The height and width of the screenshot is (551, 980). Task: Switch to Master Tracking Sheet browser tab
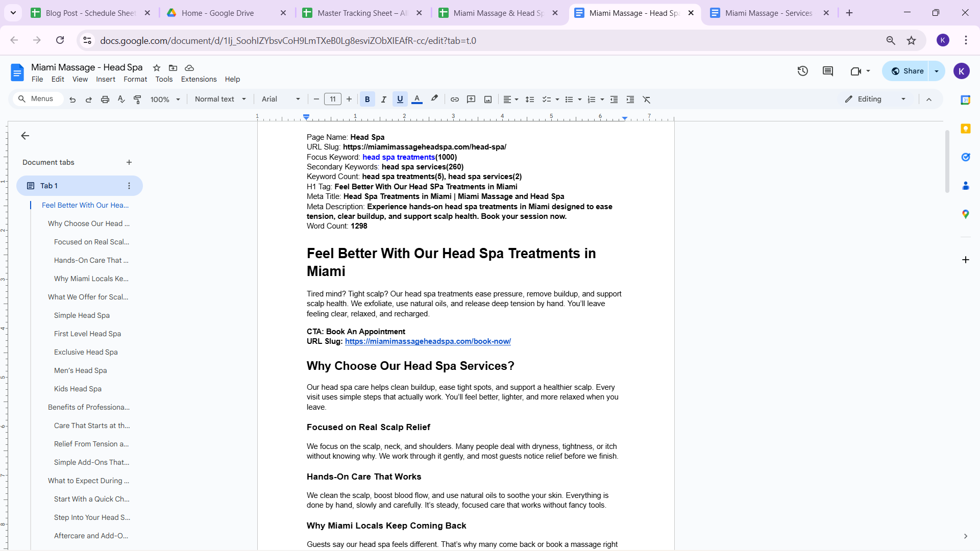(x=362, y=13)
